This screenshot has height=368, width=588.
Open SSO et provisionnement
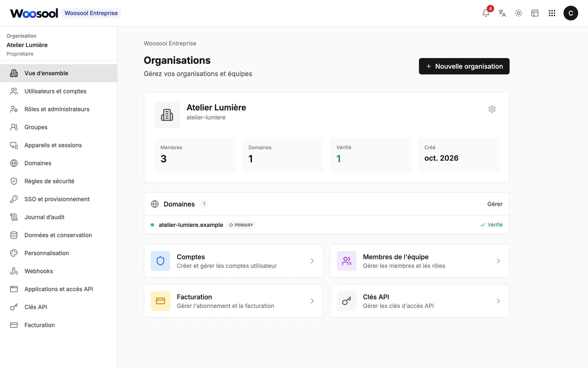click(x=59, y=199)
